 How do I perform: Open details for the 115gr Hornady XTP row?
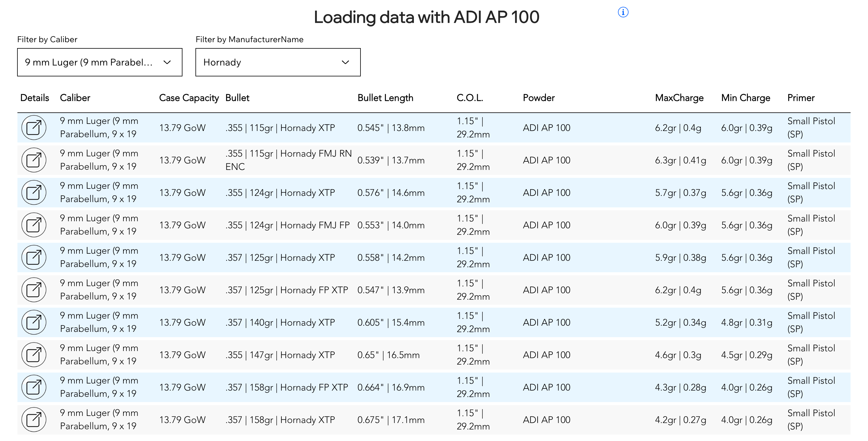pyautogui.click(x=34, y=128)
